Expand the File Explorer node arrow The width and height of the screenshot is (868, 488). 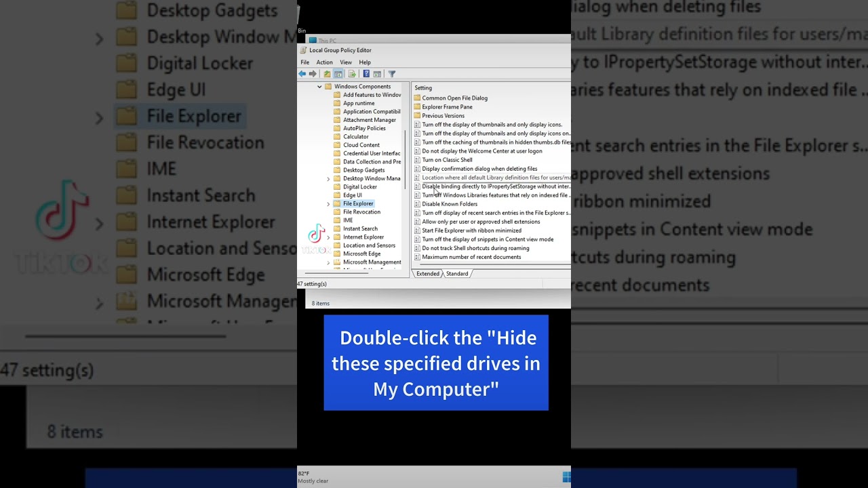[328, 204]
